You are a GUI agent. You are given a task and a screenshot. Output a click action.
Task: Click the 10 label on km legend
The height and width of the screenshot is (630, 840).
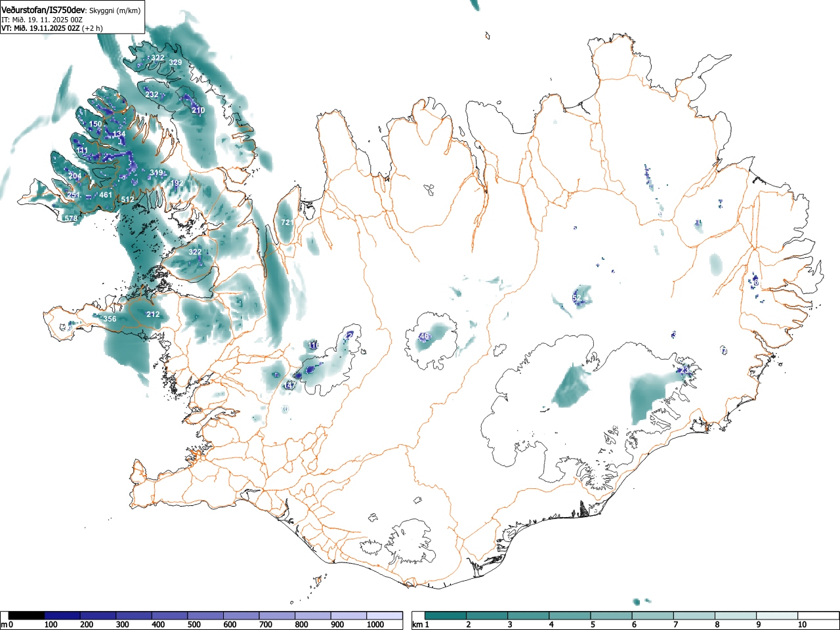point(802,625)
